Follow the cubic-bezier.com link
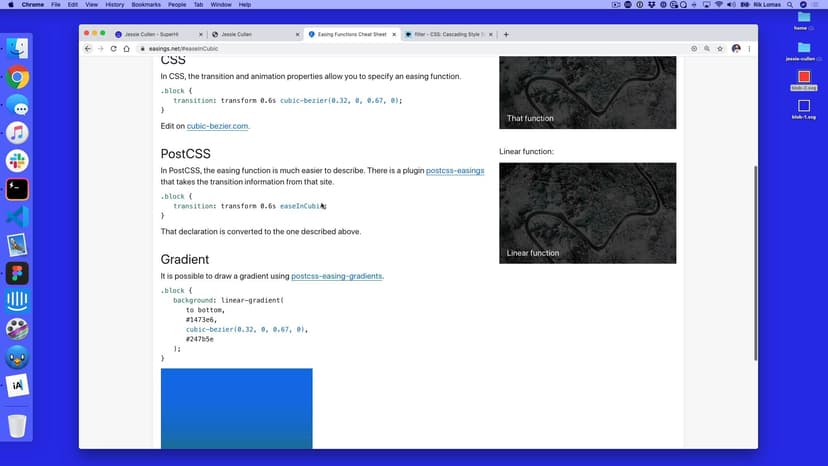Screen dimensions: 828x466 pos(217,126)
